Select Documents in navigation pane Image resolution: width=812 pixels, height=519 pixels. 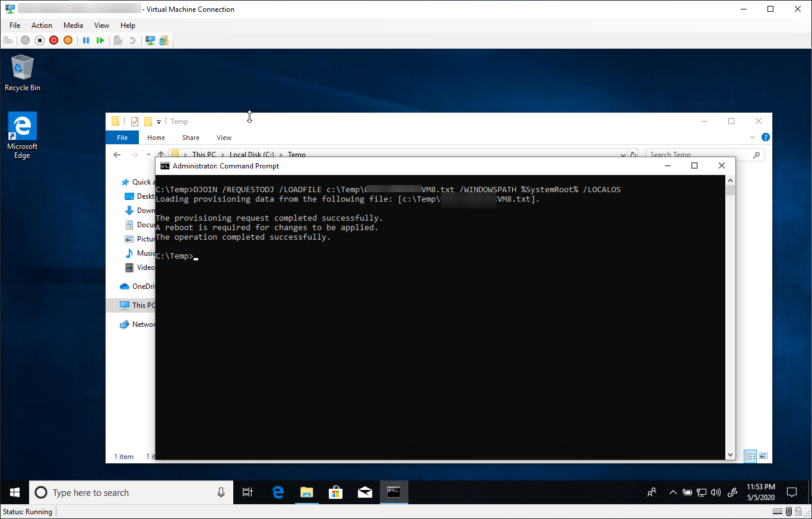click(x=140, y=225)
